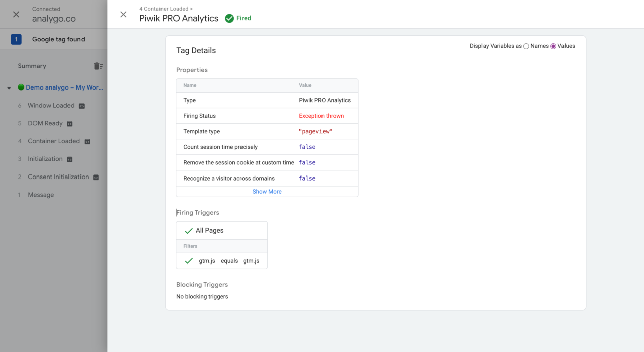Select the DOM Ready event
Screen dimensions: 644x352
coord(45,123)
